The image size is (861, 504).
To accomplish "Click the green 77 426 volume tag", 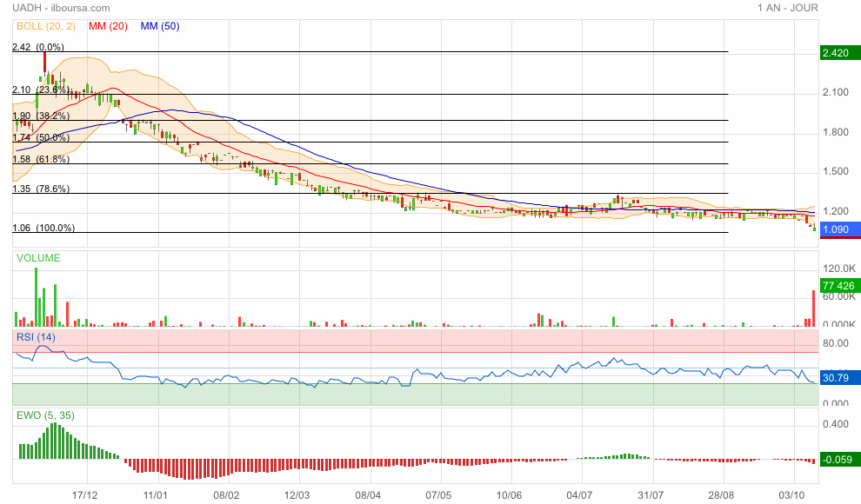I will pyautogui.click(x=839, y=286).
